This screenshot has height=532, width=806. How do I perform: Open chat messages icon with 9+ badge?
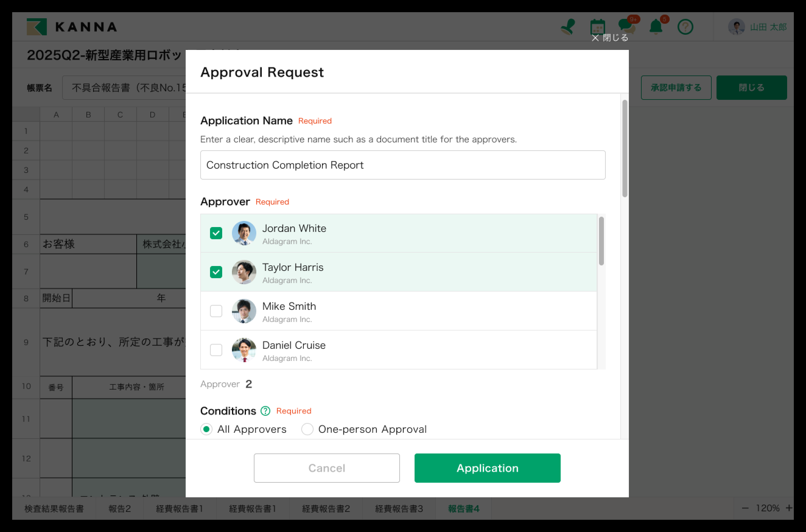click(x=626, y=27)
